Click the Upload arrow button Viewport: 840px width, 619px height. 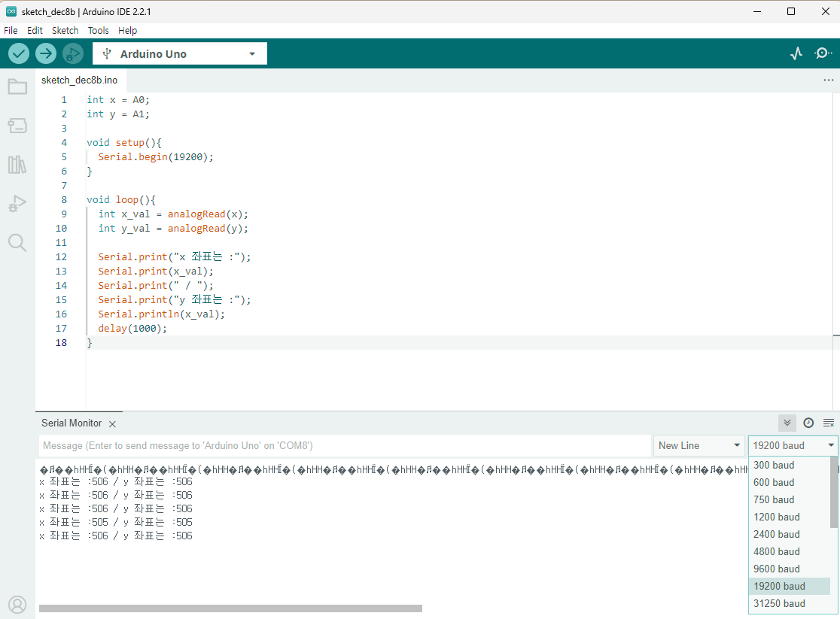(x=46, y=53)
